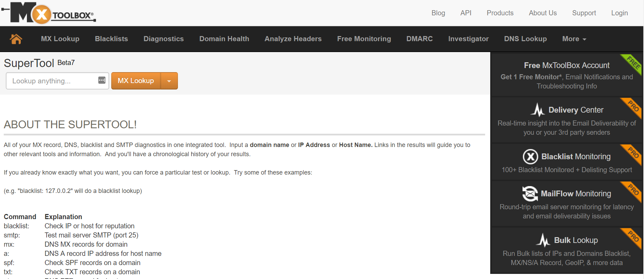644x279 pixels.
Task: Click the PRO ribbon on Bulk Lookup
Action: tap(632, 238)
